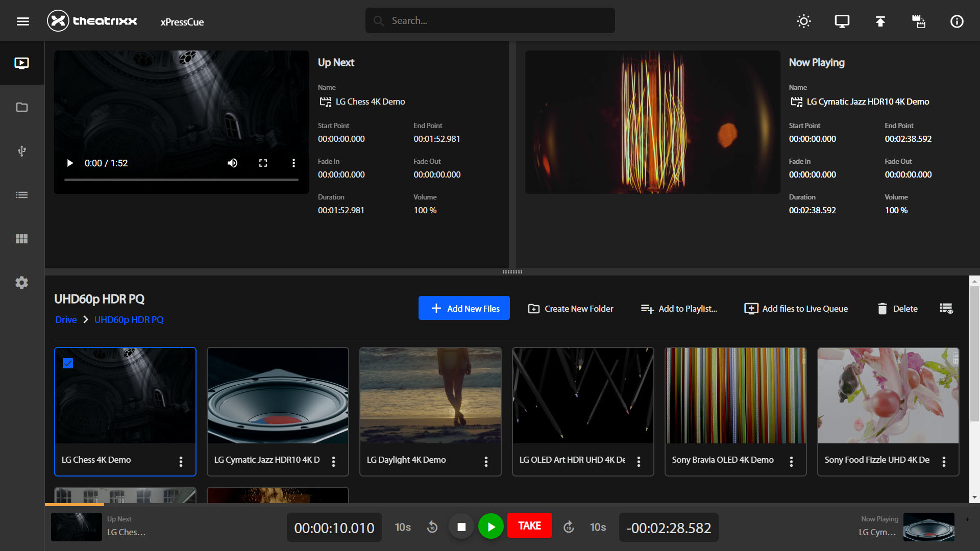Click Up Next End Point 00:01:52.981 value

click(x=437, y=139)
